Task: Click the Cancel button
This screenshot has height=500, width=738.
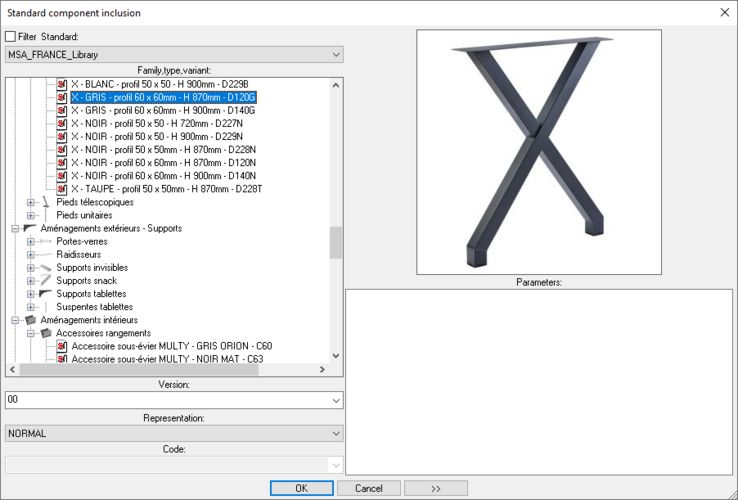Action: 368,488
